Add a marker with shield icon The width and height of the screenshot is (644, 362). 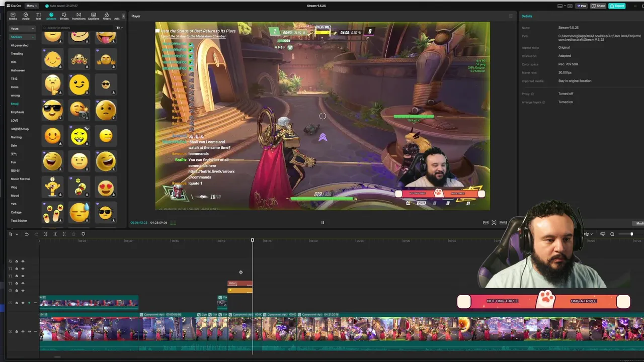[83, 234]
